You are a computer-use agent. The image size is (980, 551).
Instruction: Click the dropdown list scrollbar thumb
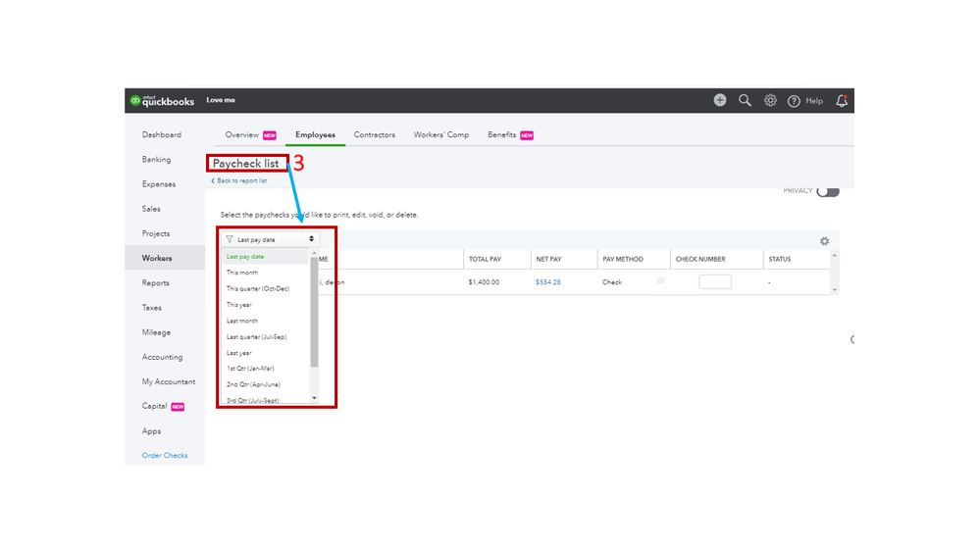coord(314,313)
